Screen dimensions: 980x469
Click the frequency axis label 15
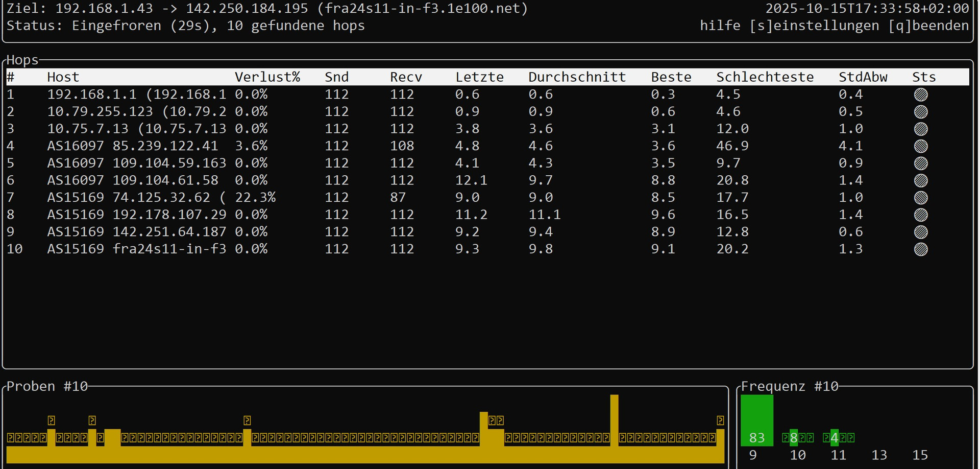pos(920,455)
